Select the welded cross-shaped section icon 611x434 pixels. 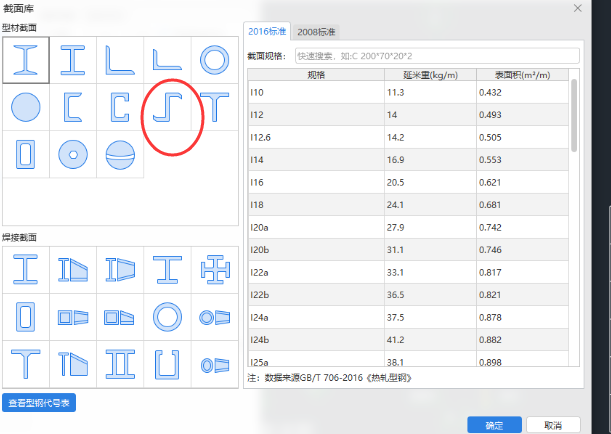(214, 270)
